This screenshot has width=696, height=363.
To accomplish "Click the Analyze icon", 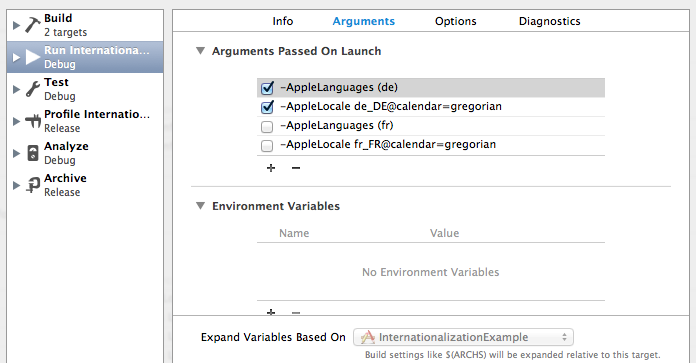I will coord(33,153).
